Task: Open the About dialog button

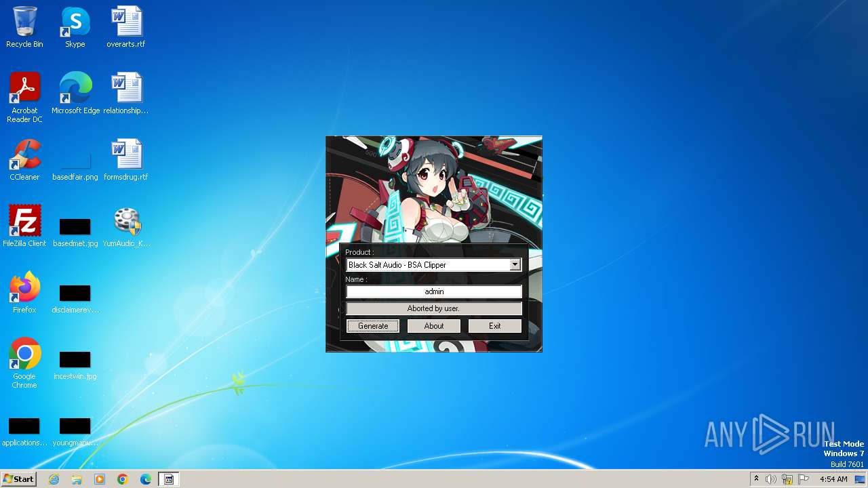Action: point(434,326)
